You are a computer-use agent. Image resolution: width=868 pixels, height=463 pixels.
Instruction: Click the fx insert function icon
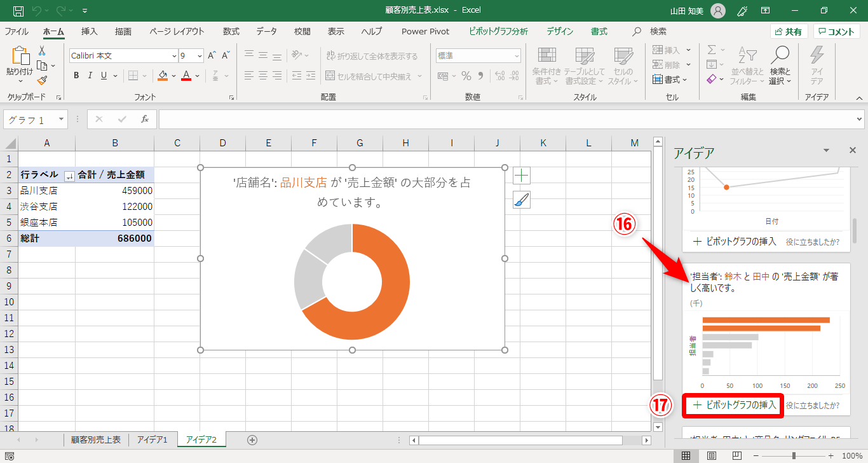(145, 120)
